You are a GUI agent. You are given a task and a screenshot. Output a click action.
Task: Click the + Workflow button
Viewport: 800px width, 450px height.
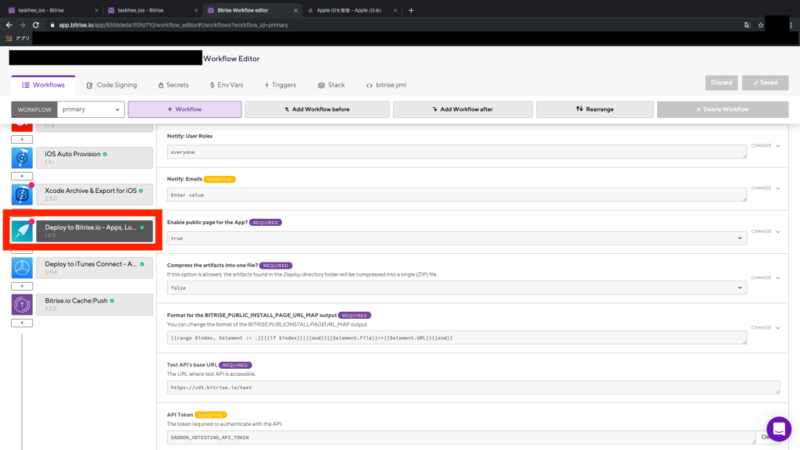185,109
